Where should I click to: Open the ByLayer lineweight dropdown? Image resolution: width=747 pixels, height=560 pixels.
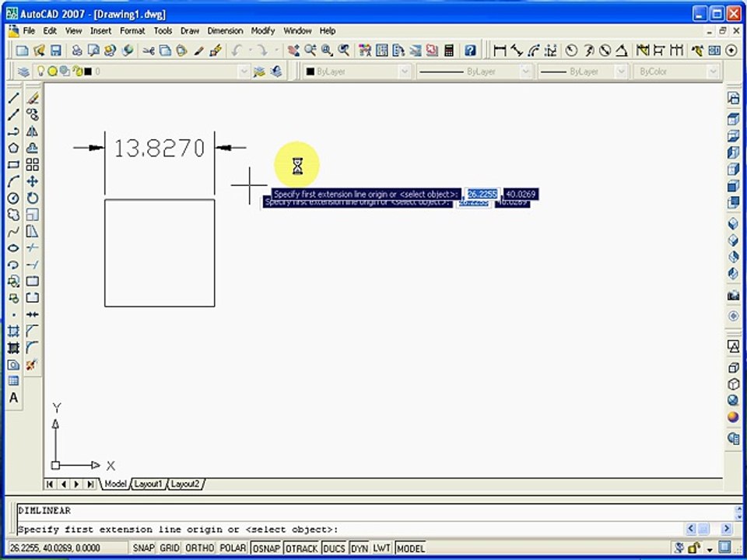click(621, 72)
